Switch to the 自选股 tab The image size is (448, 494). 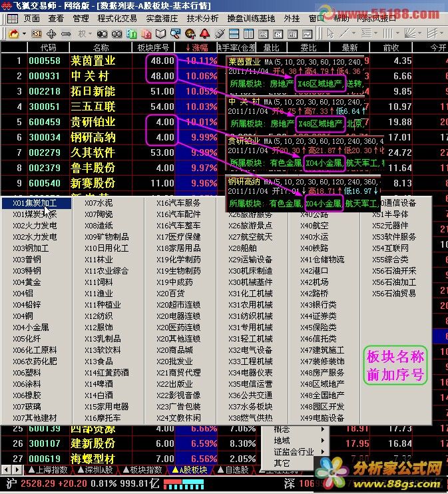click(233, 470)
